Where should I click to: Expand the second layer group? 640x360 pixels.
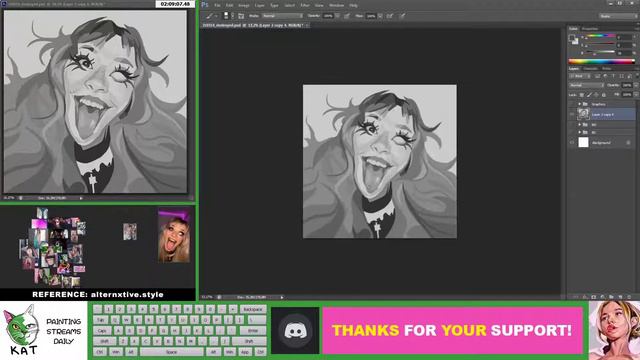(x=580, y=124)
